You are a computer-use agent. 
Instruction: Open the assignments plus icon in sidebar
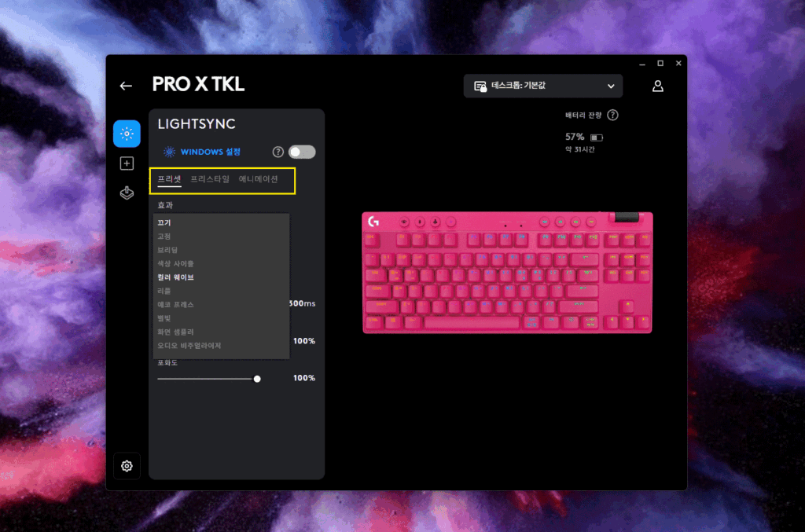[x=127, y=163]
